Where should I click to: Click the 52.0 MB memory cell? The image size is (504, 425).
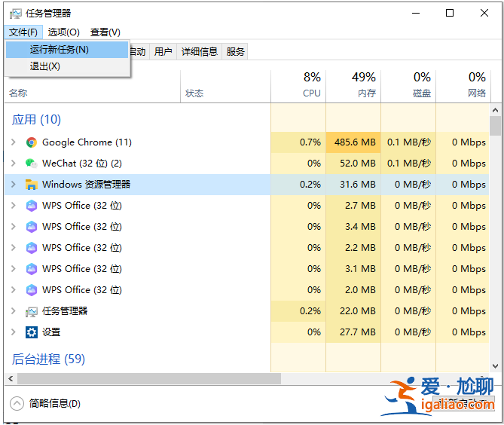point(353,164)
